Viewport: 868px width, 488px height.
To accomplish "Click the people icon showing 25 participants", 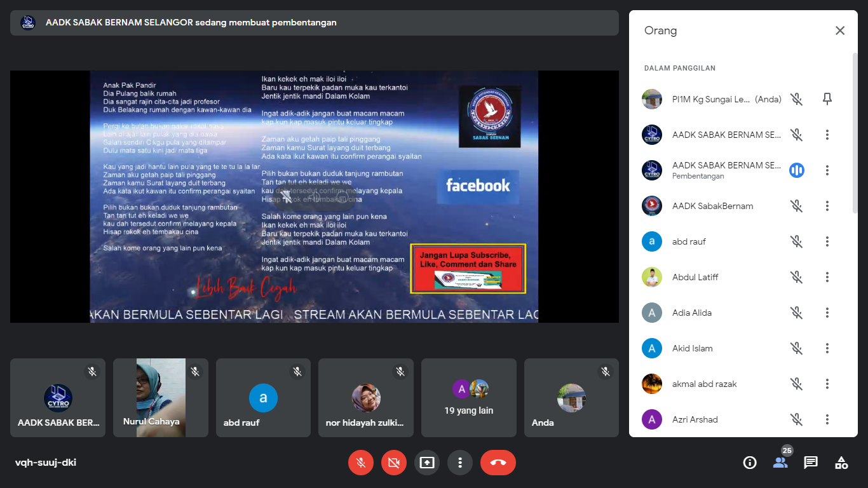I will point(780,463).
